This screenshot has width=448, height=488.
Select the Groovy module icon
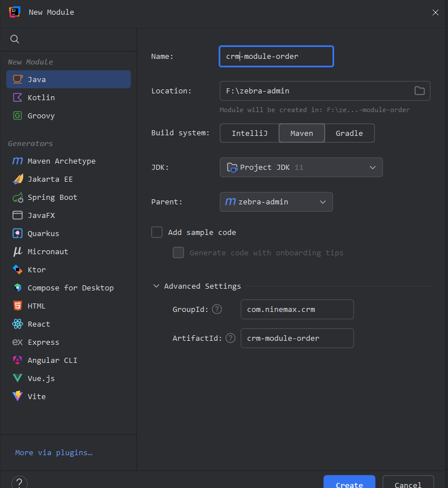pyautogui.click(x=18, y=115)
